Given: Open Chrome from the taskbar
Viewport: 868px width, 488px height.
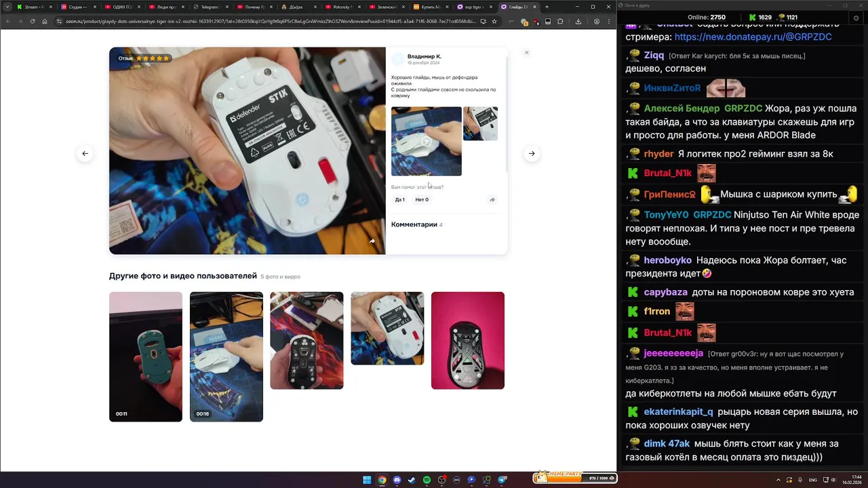Looking at the screenshot, I should (382, 480).
